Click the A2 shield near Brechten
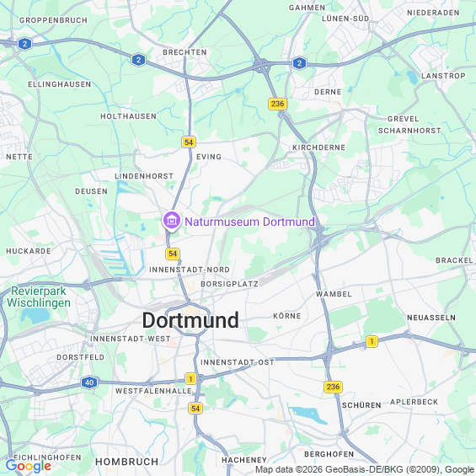This screenshot has height=476, width=476. point(138,60)
